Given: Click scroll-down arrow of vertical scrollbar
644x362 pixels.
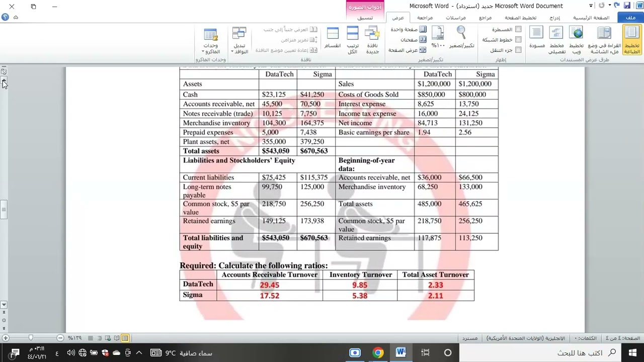Looking at the screenshot, I should tap(4, 305).
